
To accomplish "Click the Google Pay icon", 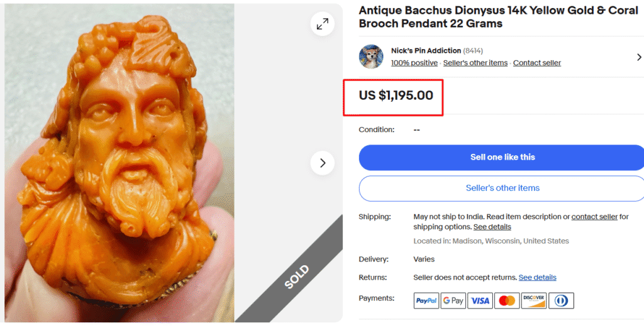I will point(453,300).
